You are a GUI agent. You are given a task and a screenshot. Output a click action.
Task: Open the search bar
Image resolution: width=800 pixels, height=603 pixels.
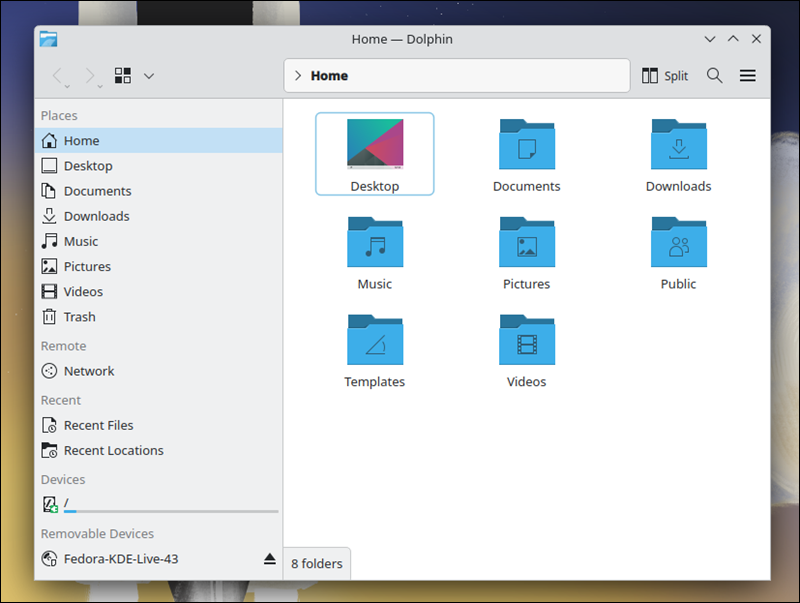point(714,75)
